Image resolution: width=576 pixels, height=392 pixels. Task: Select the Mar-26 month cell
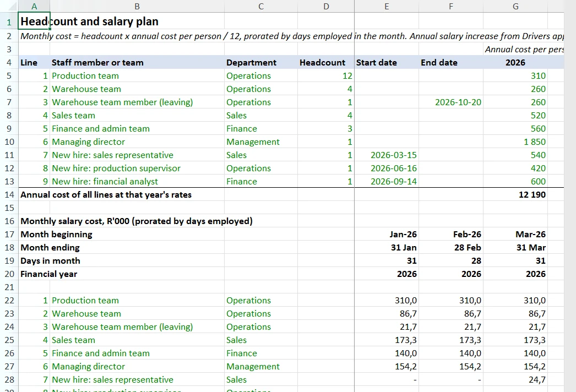pos(515,235)
